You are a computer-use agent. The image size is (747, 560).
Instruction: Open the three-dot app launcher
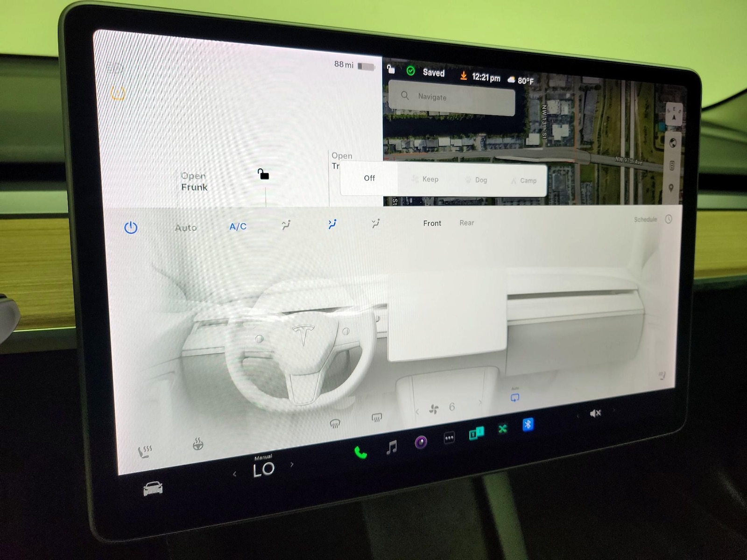point(449,438)
